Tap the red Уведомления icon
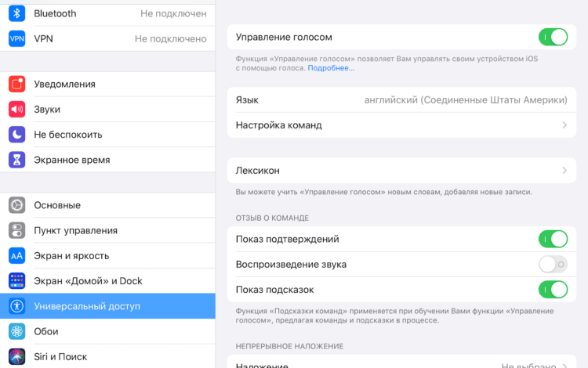Image resolution: width=588 pixels, height=368 pixels. point(17,84)
